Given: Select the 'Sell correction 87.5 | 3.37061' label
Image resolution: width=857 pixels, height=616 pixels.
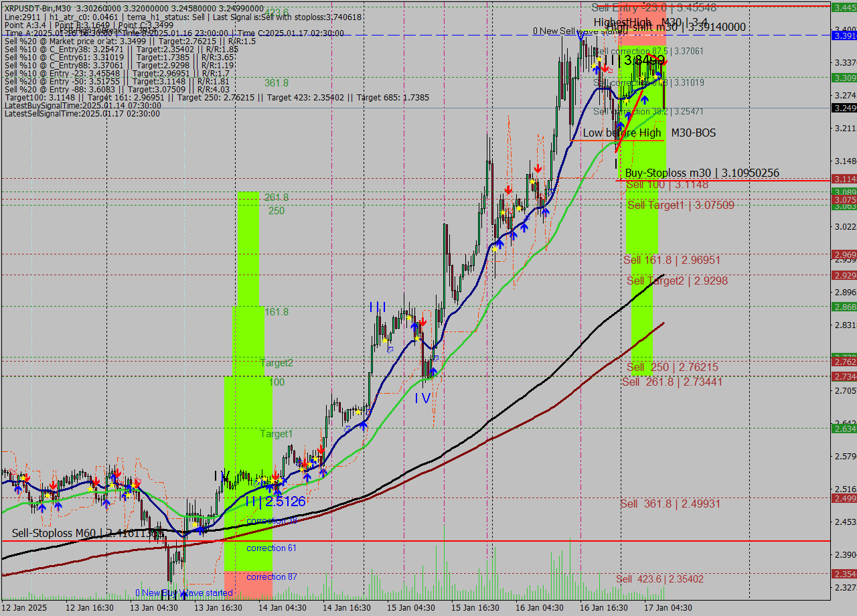Looking at the screenshot, I should [x=649, y=51].
